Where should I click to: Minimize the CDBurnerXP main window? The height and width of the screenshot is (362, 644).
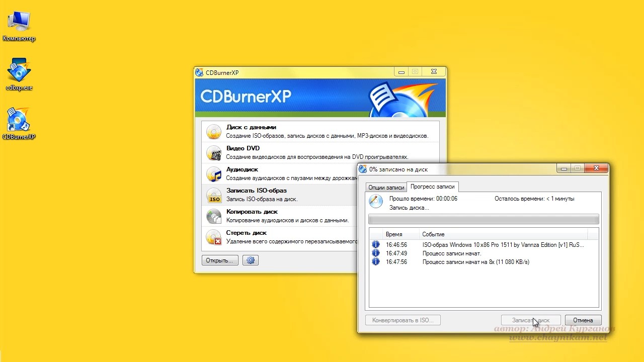click(x=401, y=72)
